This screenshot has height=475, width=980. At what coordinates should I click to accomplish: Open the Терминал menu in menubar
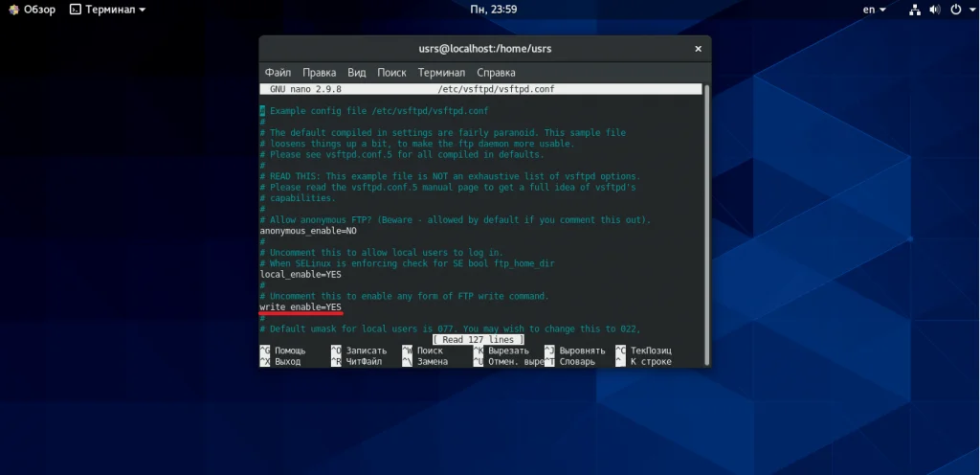click(441, 73)
